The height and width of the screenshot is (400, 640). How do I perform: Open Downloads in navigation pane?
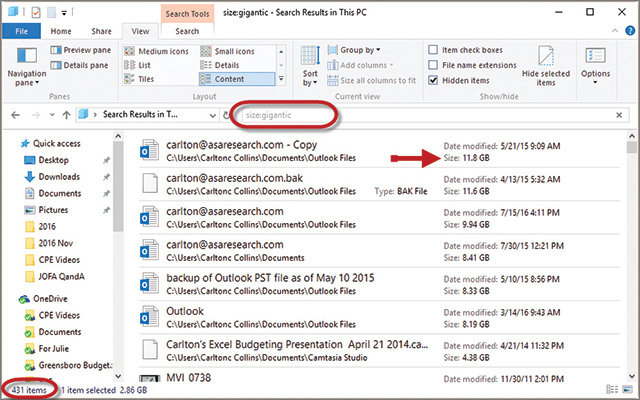52,177
